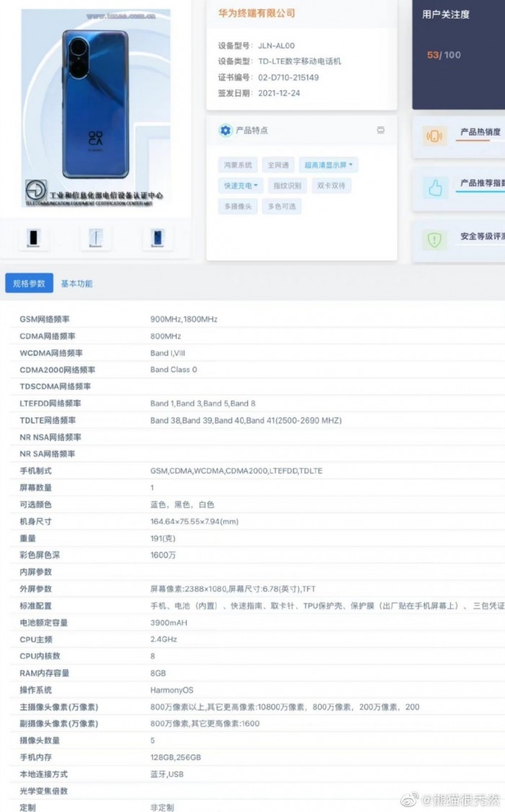The image size is (505, 812).
Task: Expand the 快速充电 dropdown tag
Action: click(241, 185)
